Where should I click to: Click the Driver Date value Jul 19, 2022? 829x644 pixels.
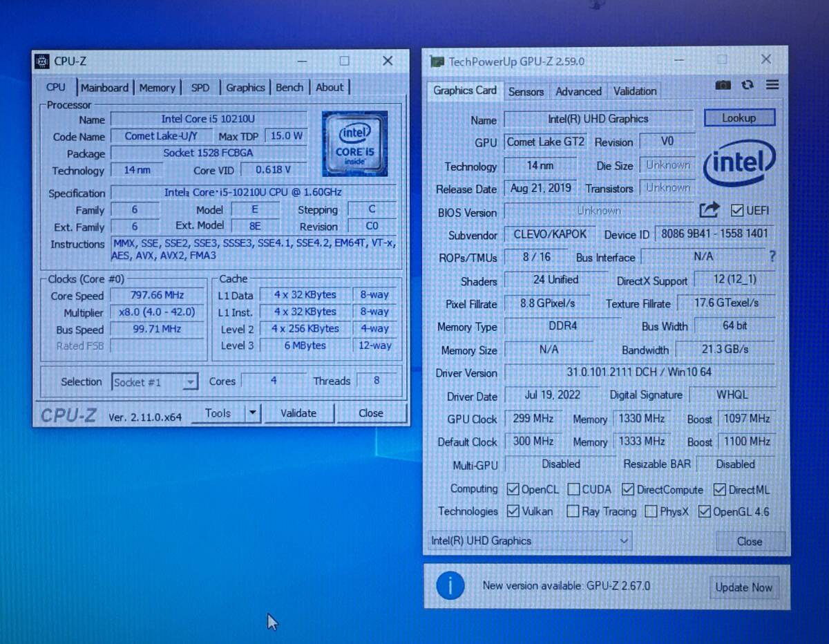tap(553, 395)
